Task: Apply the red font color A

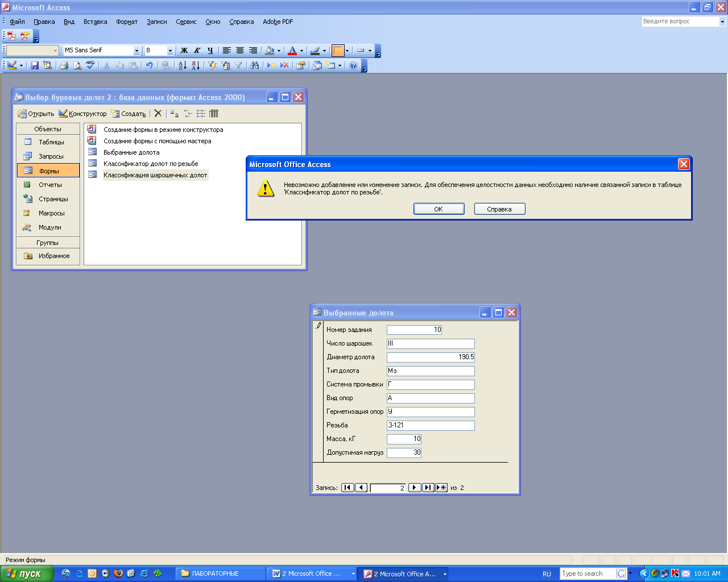Action: click(292, 50)
